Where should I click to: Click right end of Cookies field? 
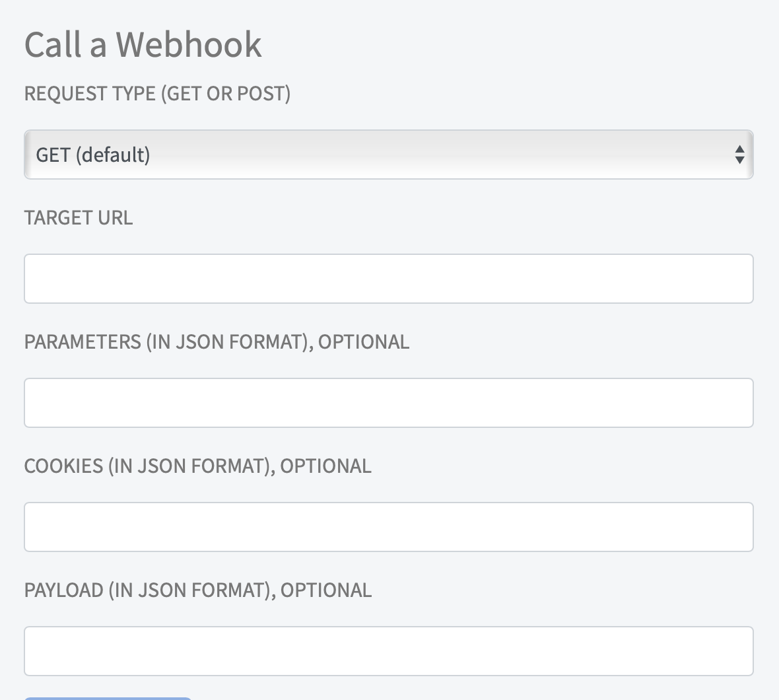pyautogui.click(x=733, y=527)
